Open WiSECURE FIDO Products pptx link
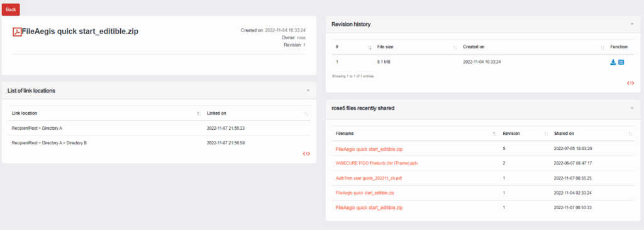 (x=377, y=163)
